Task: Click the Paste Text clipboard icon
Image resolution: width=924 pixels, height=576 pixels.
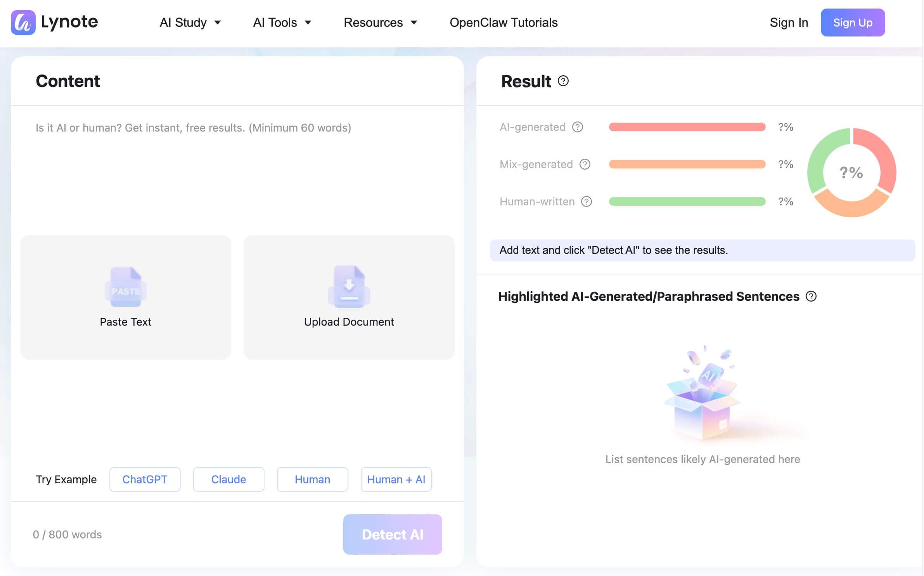Action: (x=125, y=287)
